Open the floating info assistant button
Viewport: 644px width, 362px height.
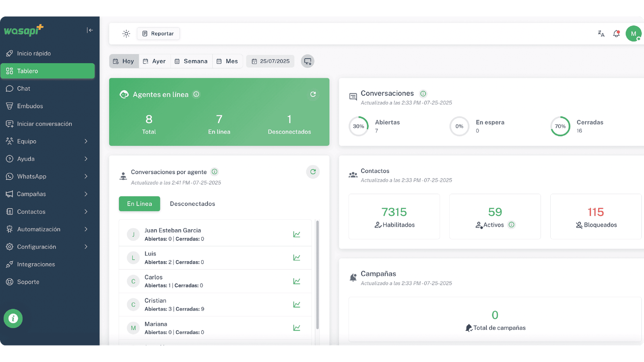click(x=13, y=319)
